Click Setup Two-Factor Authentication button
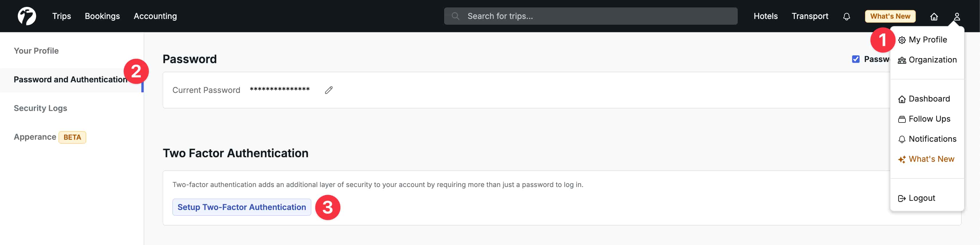The width and height of the screenshot is (980, 245). 242,207
